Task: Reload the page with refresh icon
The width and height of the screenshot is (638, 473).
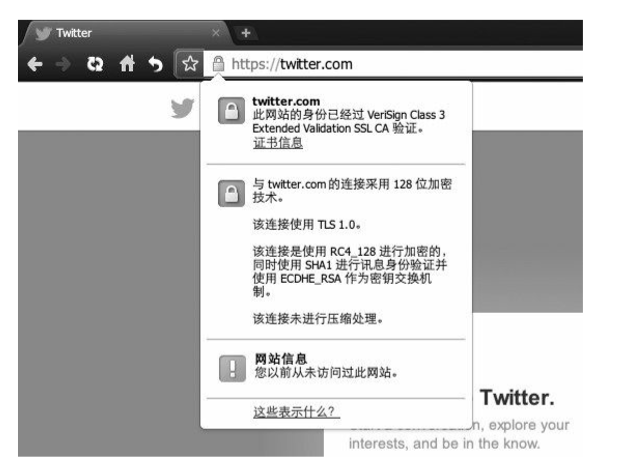Action: coord(95,64)
